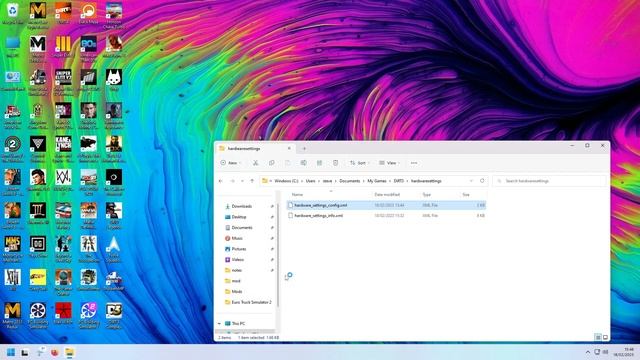Open Desktop in the navigation pane
Image resolution: width=640 pixels, height=360 pixels.
pyautogui.click(x=239, y=217)
